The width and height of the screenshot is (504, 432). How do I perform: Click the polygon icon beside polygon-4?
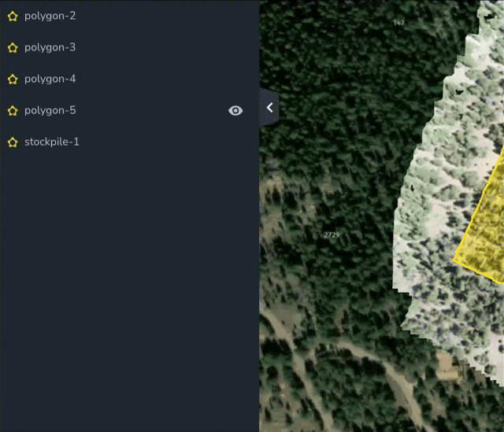point(13,79)
